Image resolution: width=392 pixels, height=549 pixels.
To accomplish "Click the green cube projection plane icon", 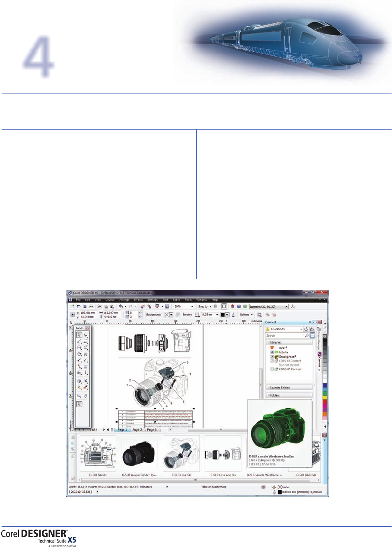I will (245, 307).
